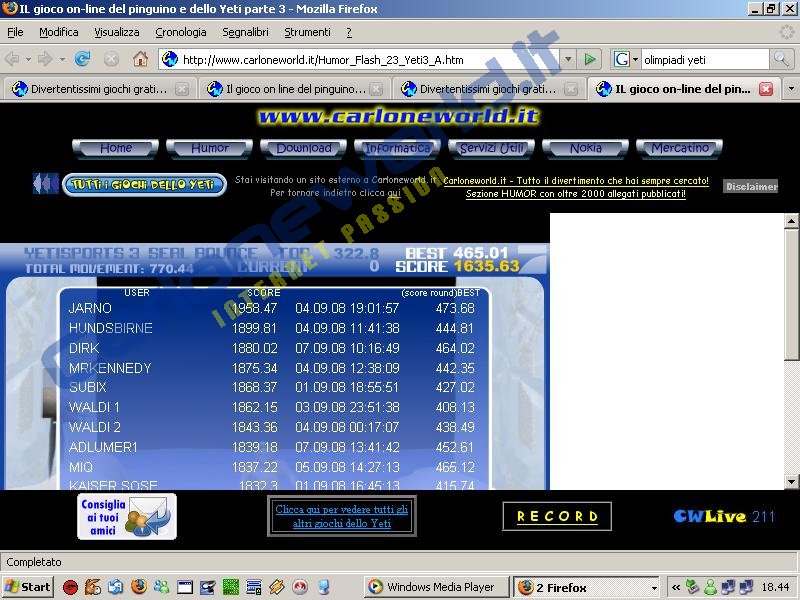Screen dimensions: 800x600
Task: Click the www.carloneworld.it site logo
Action: [398, 117]
